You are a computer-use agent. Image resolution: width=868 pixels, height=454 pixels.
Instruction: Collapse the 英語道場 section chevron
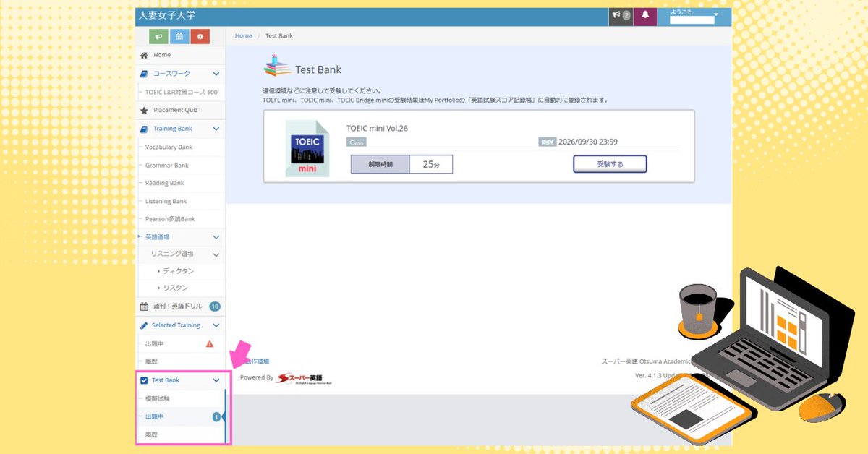pos(216,237)
